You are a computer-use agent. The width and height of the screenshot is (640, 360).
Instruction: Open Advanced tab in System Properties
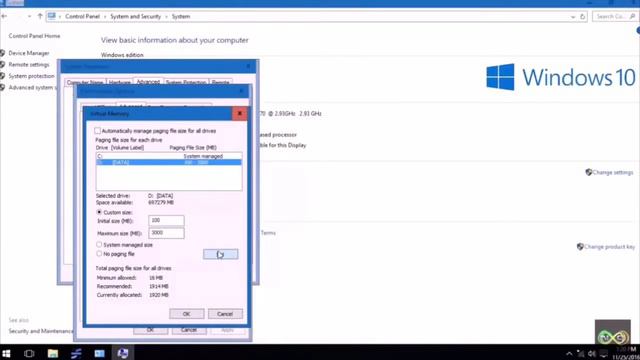point(148,82)
